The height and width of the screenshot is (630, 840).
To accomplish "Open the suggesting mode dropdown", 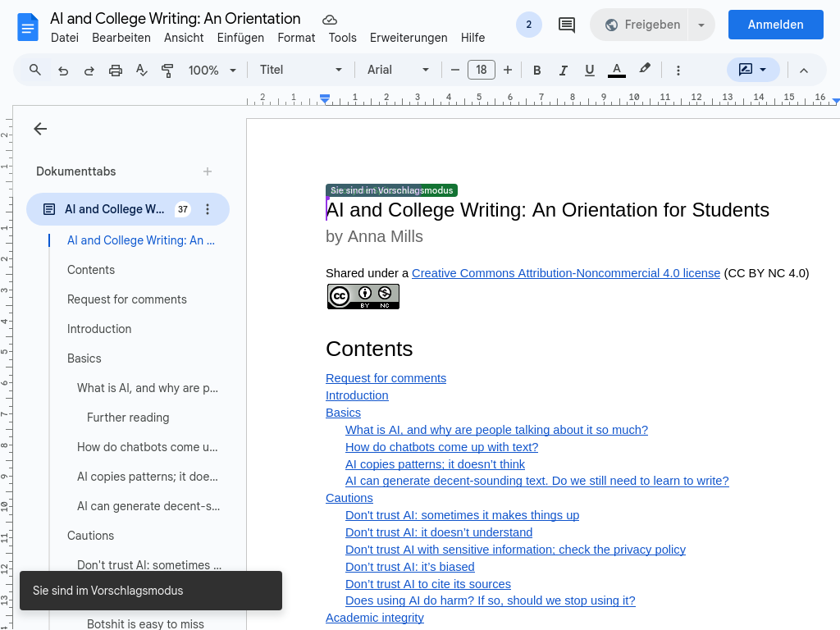I will pyautogui.click(x=753, y=70).
